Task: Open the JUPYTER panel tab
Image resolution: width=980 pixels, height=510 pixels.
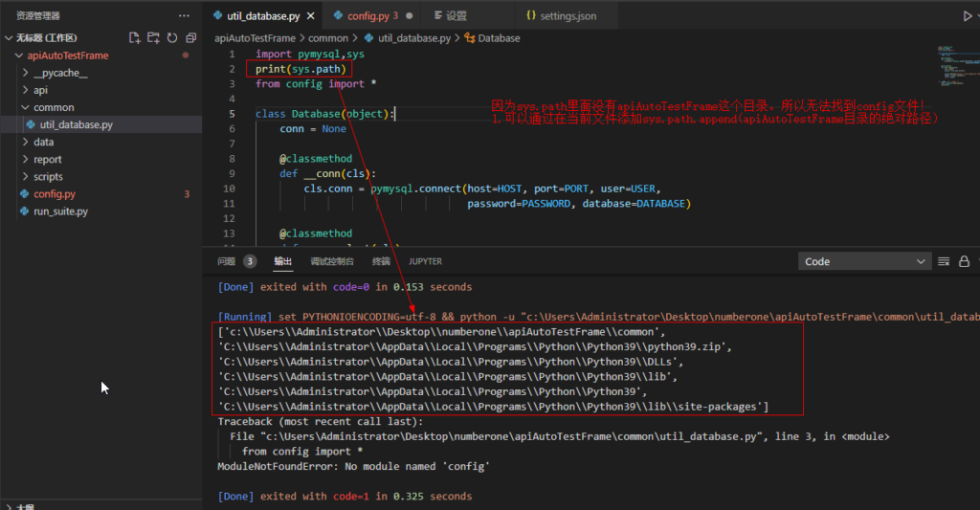Action: point(425,261)
